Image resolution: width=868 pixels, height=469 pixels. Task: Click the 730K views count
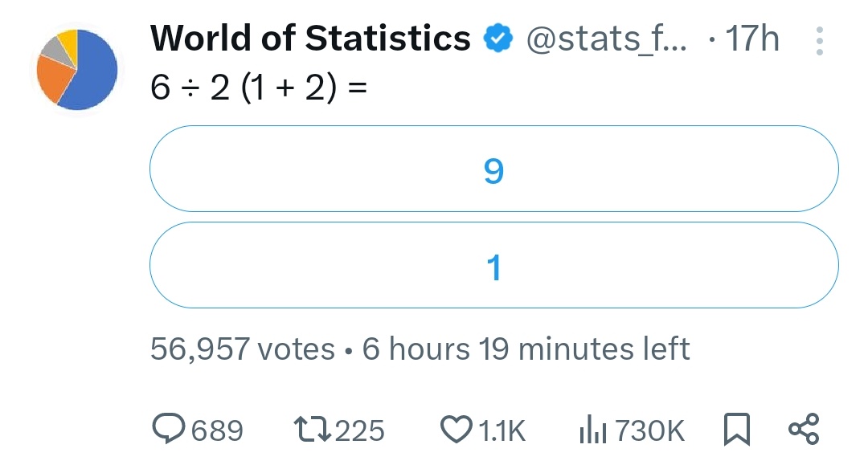[x=649, y=431]
